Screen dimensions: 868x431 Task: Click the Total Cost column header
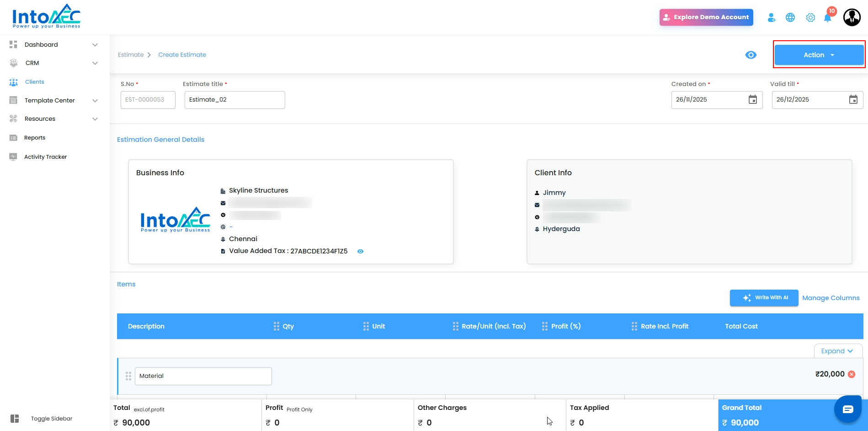pos(741,326)
